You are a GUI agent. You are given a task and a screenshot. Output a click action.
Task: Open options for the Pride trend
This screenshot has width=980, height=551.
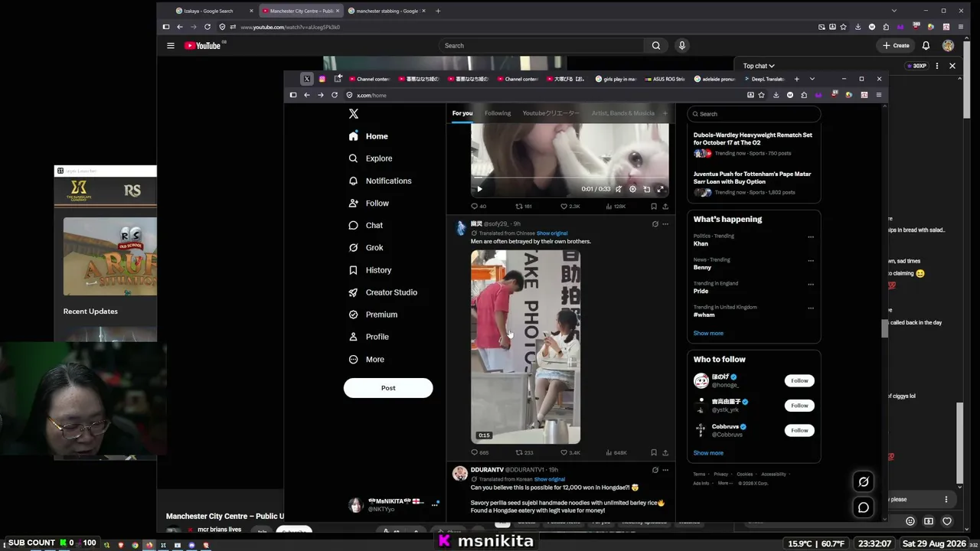pyautogui.click(x=811, y=284)
